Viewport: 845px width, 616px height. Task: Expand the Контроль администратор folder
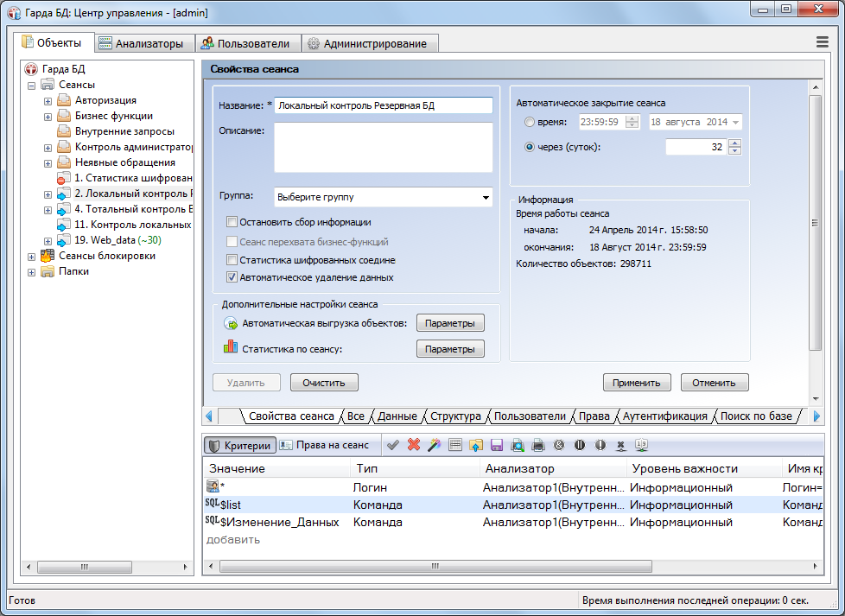48,148
